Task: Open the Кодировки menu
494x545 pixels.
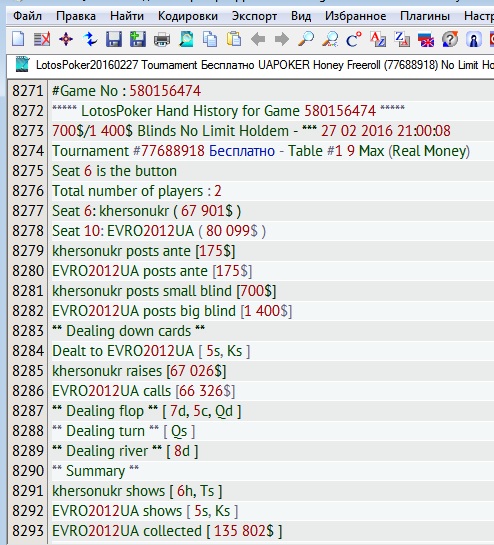Action: [x=188, y=16]
